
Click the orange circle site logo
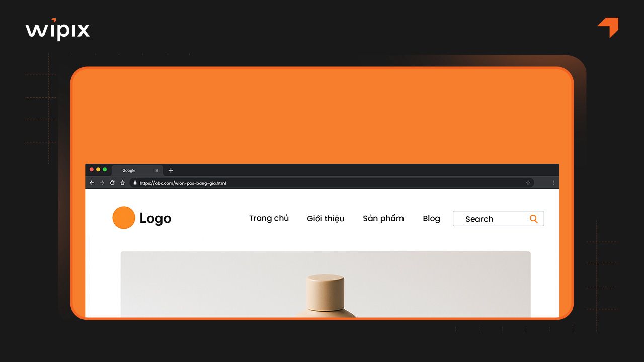pos(124,218)
